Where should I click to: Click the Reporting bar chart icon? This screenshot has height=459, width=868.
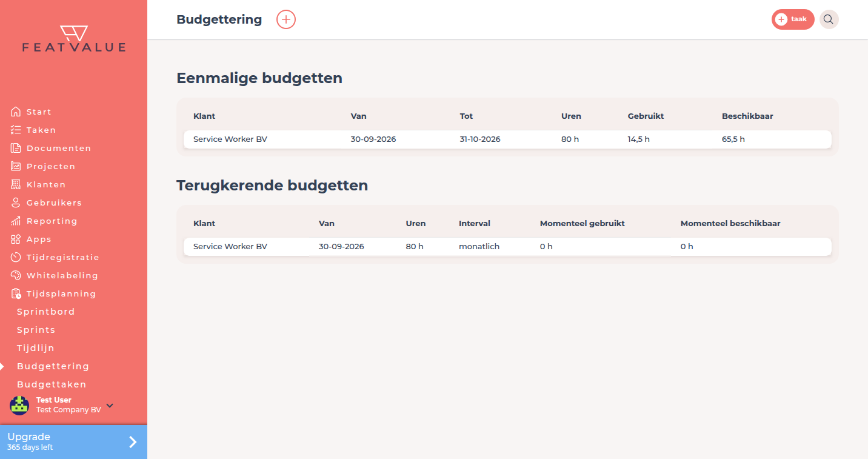[16, 221]
